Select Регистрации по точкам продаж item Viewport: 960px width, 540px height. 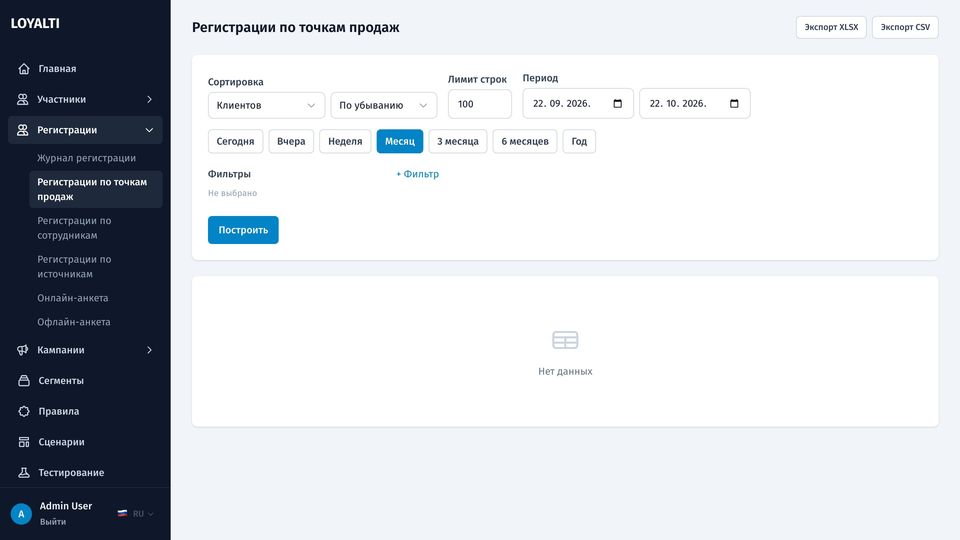click(x=96, y=189)
